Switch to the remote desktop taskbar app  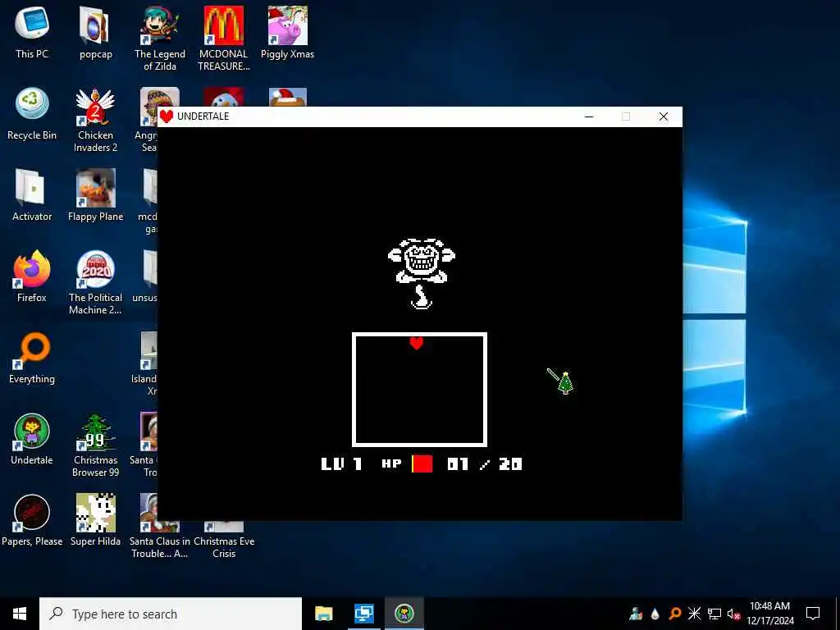pos(363,614)
